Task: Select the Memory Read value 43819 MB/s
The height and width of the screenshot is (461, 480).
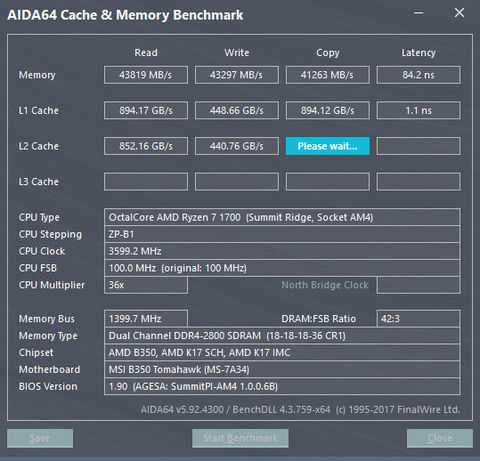Action: [146, 75]
